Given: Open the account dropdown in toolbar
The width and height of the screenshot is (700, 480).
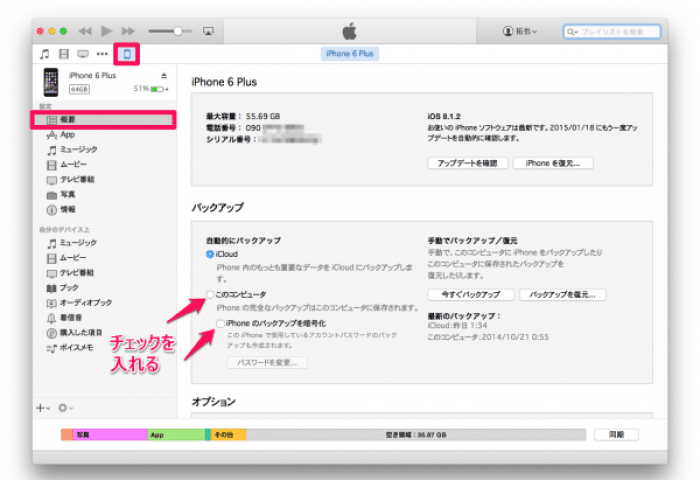Looking at the screenshot, I should click(x=520, y=31).
